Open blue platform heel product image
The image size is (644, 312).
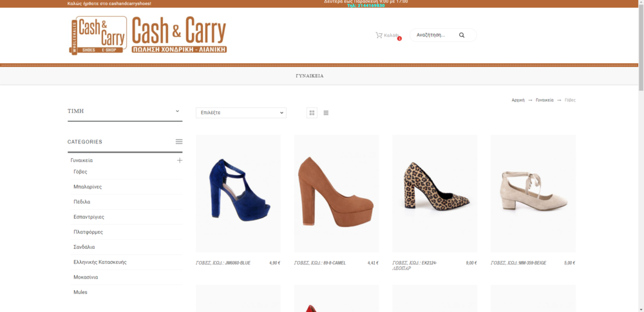[238, 194]
